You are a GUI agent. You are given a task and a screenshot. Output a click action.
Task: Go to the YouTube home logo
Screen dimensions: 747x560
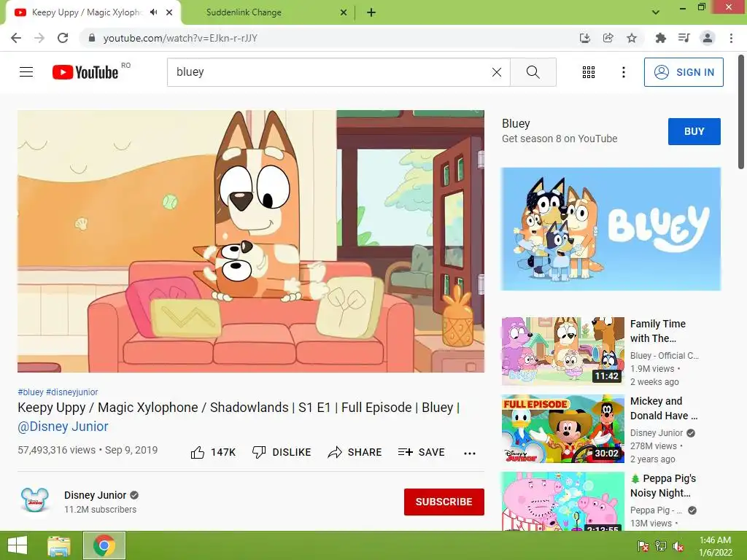coord(85,72)
